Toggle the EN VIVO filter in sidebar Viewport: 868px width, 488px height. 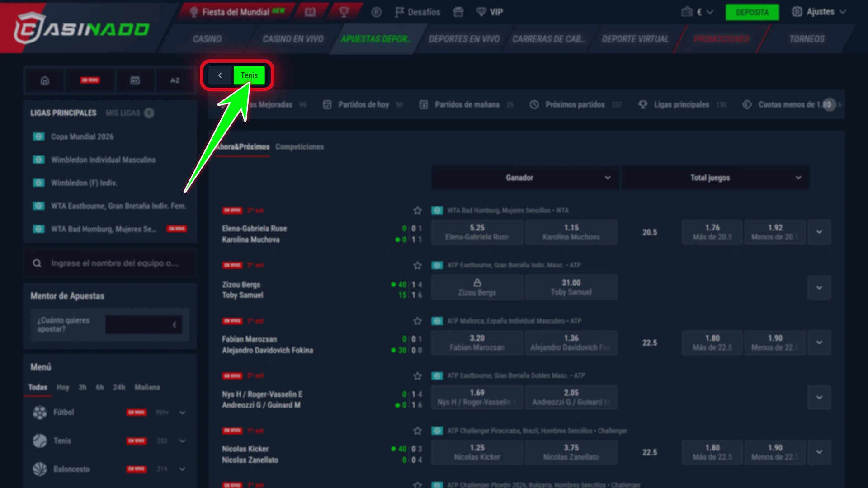click(90, 80)
